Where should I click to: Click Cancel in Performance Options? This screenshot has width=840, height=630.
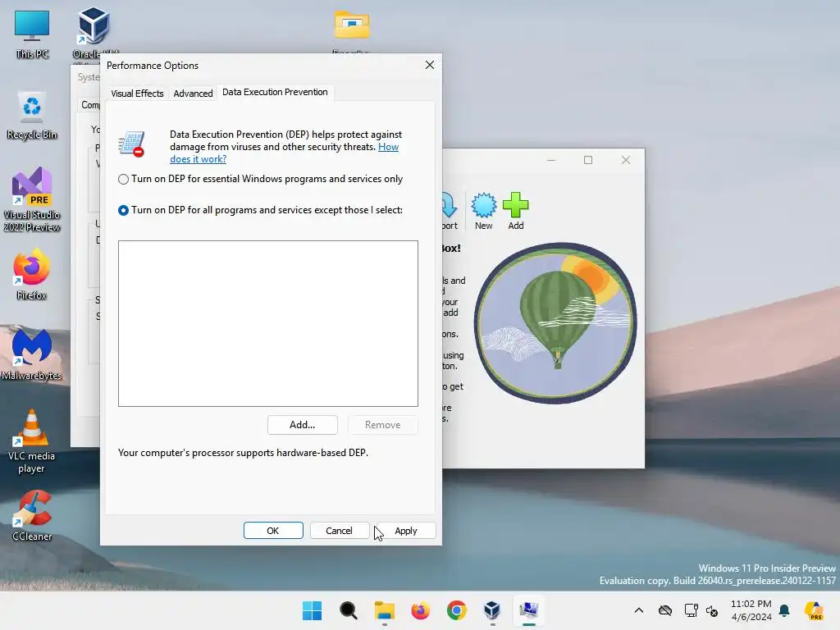click(339, 531)
